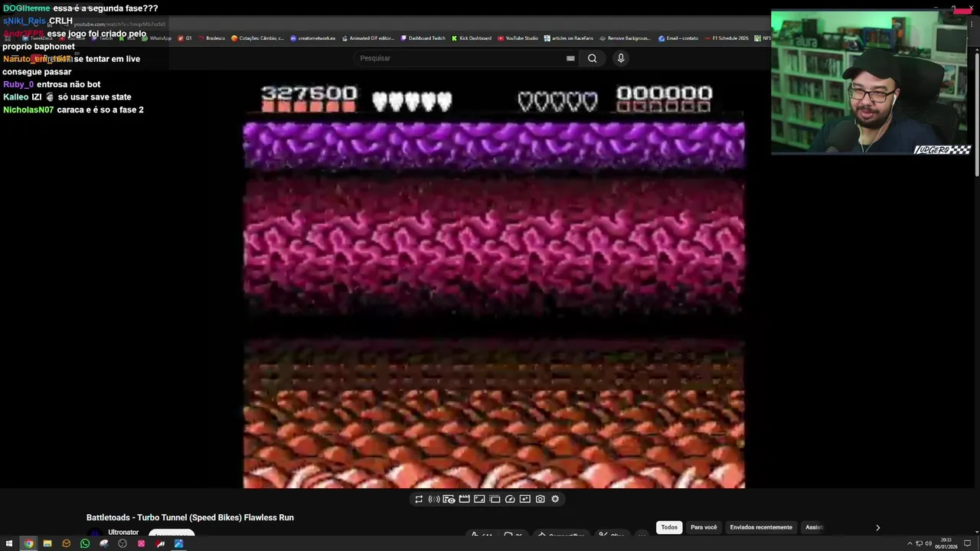Toggle the loop icon in the player toolbar

419,499
